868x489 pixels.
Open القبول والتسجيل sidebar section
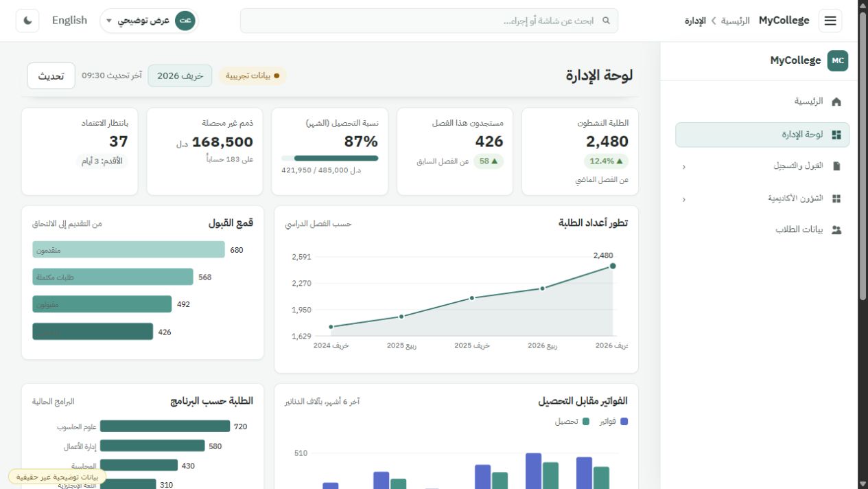click(x=762, y=166)
